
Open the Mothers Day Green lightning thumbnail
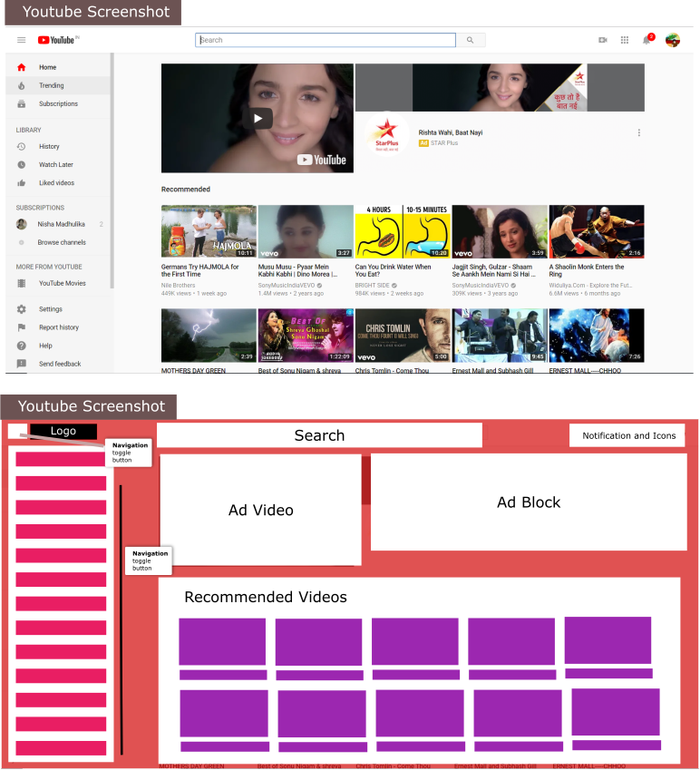point(209,336)
